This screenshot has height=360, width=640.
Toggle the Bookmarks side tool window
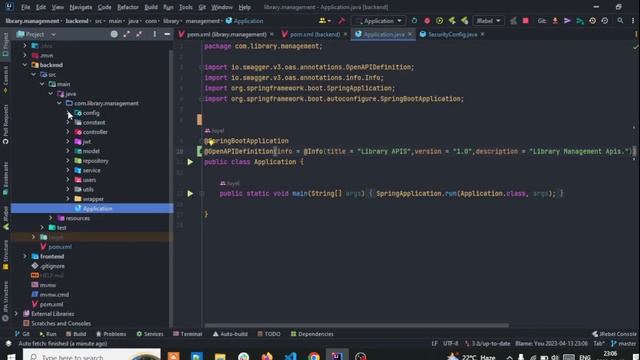pos(5,179)
